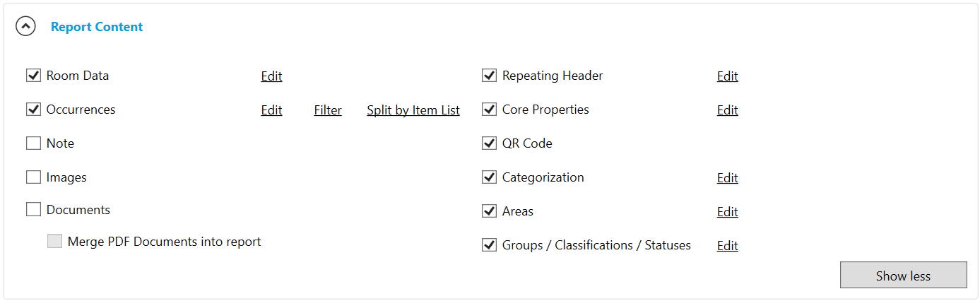980x301 pixels.
Task: Toggle Groups / Classifications / Statuses checkbox
Action: (x=489, y=245)
